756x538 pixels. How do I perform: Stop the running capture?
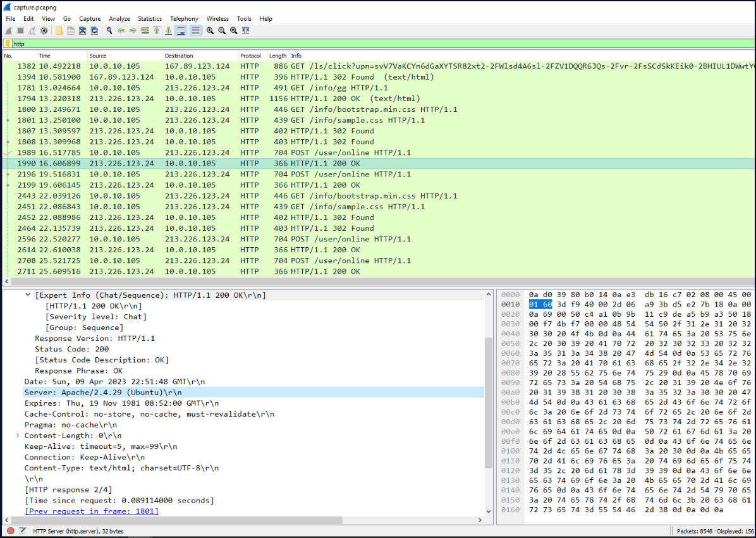pos(20,31)
